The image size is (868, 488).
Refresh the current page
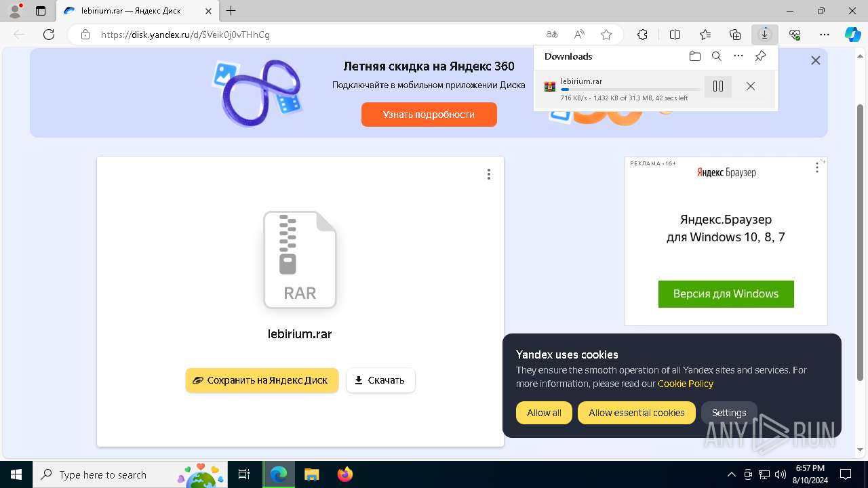[x=49, y=35]
